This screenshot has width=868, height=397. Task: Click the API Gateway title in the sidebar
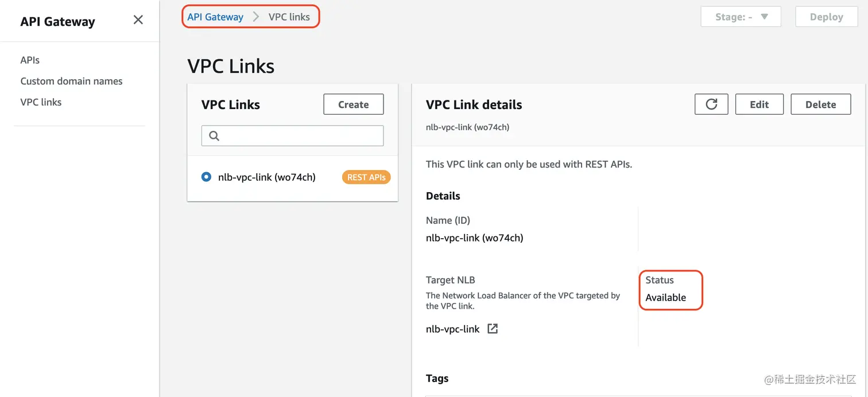tap(57, 22)
